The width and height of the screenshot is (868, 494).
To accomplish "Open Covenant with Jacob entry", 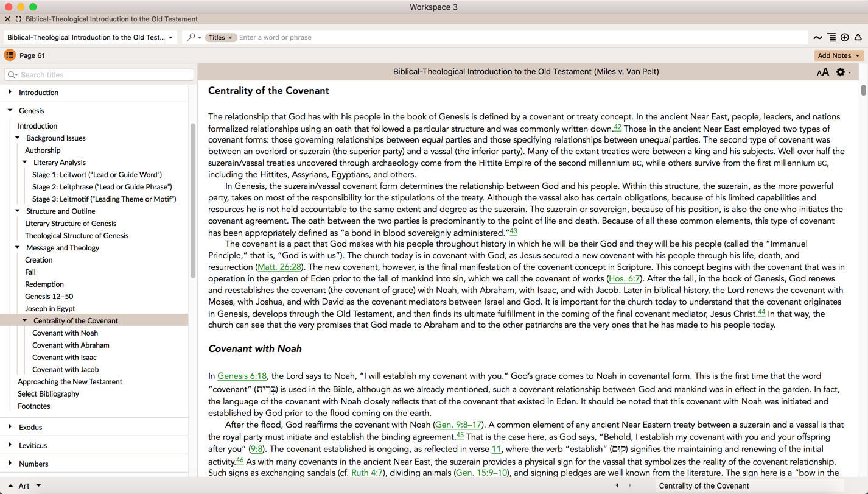I will [x=65, y=369].
